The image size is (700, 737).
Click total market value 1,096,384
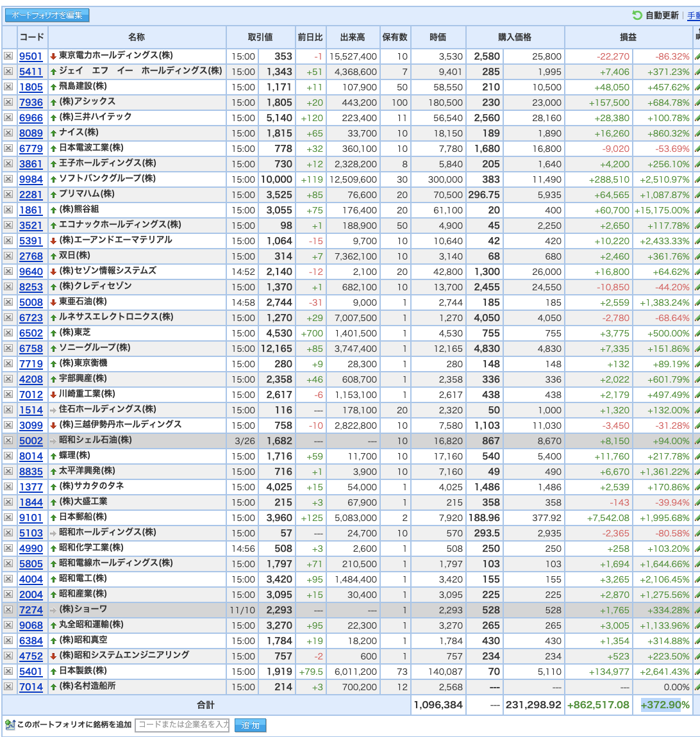tap(438, 705)
